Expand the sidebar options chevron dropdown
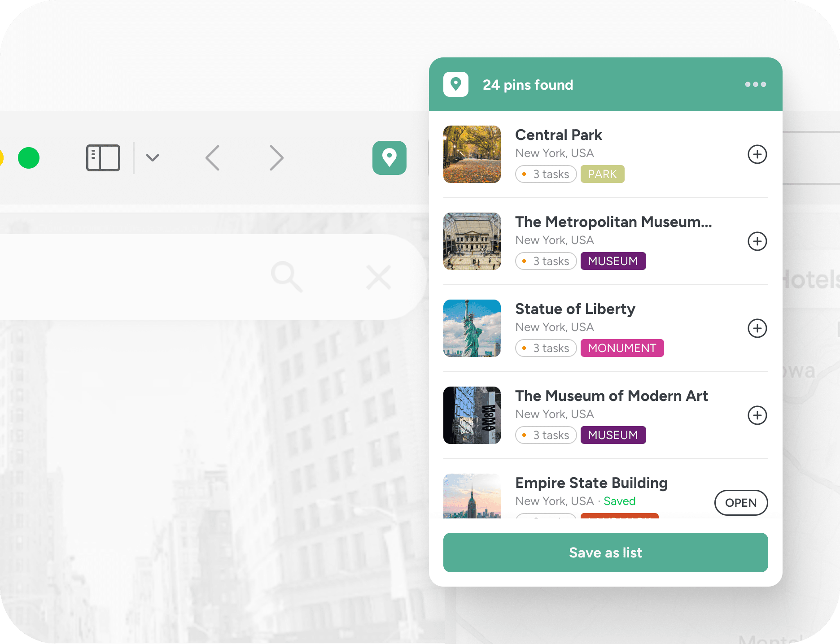Image resolution: width=840 pixels, height=644 pixels. tap(153, 158)
